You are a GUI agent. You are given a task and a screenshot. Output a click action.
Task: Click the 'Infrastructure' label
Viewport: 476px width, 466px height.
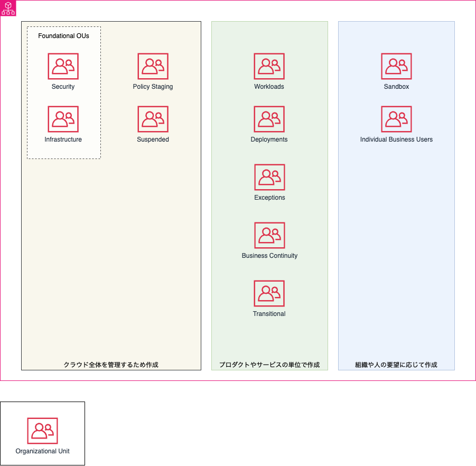tap(63, 139)
